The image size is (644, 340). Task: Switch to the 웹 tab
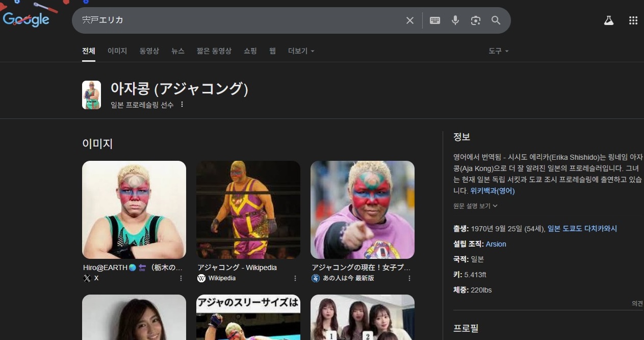(x=273, y=51)
